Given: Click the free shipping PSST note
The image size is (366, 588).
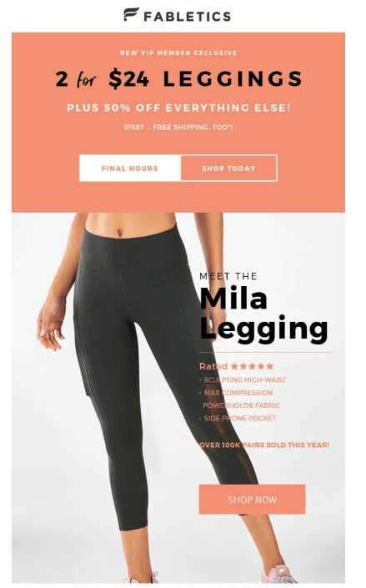Looking at the screenshot, I should (x=178, y=128).
